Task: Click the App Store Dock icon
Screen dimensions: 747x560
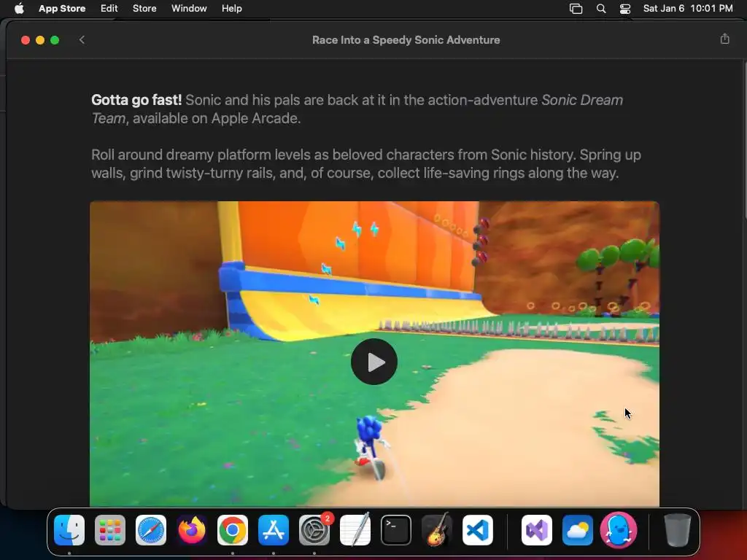Action: pos(274,530)
